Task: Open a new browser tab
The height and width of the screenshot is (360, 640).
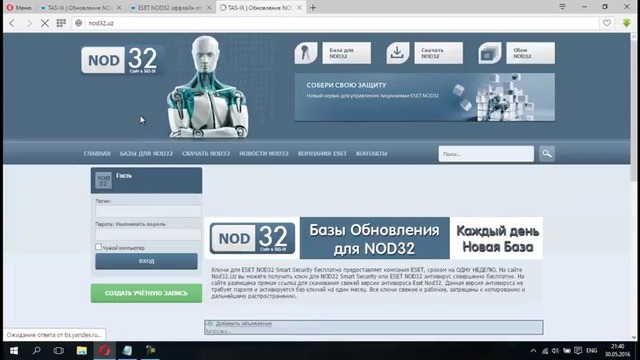Action: 313,7
